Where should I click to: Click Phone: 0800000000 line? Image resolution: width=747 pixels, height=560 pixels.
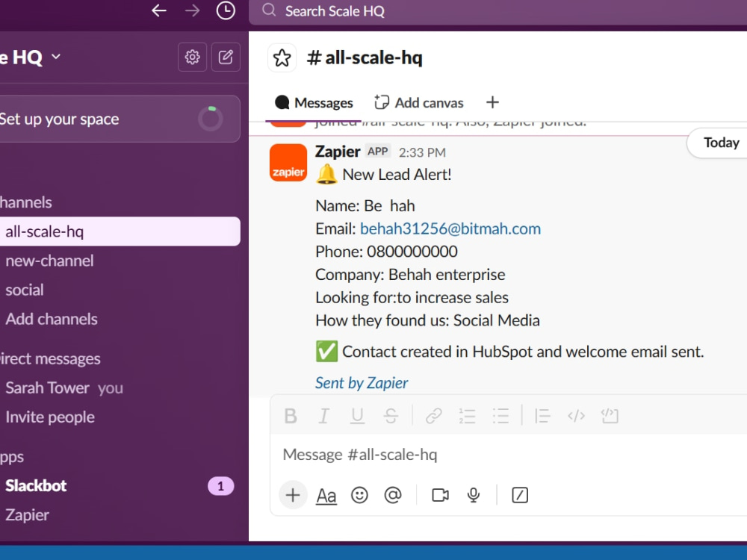point(386,252)
